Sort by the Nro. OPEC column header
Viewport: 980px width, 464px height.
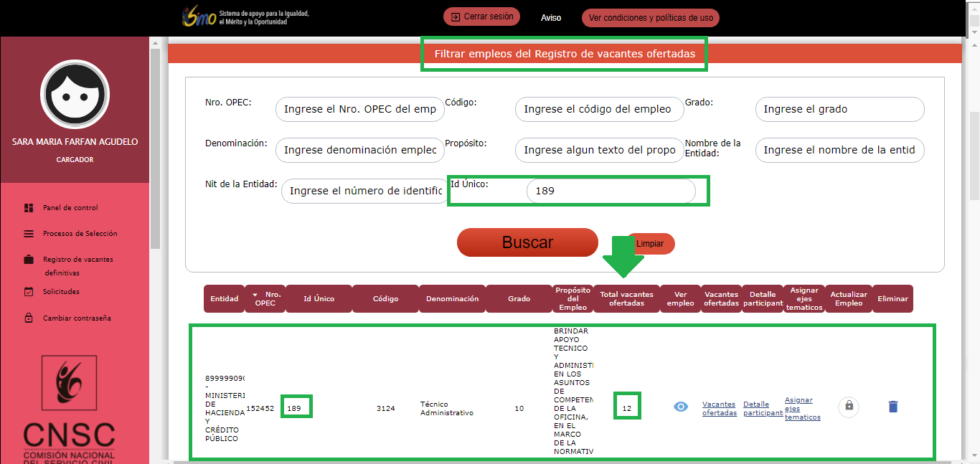tap(268, 298)
